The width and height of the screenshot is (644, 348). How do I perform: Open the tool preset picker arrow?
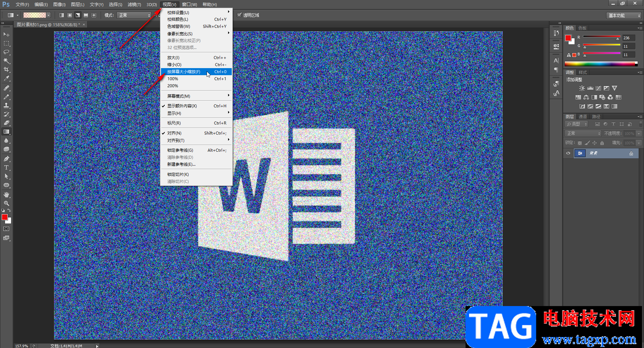pos(17,15)
